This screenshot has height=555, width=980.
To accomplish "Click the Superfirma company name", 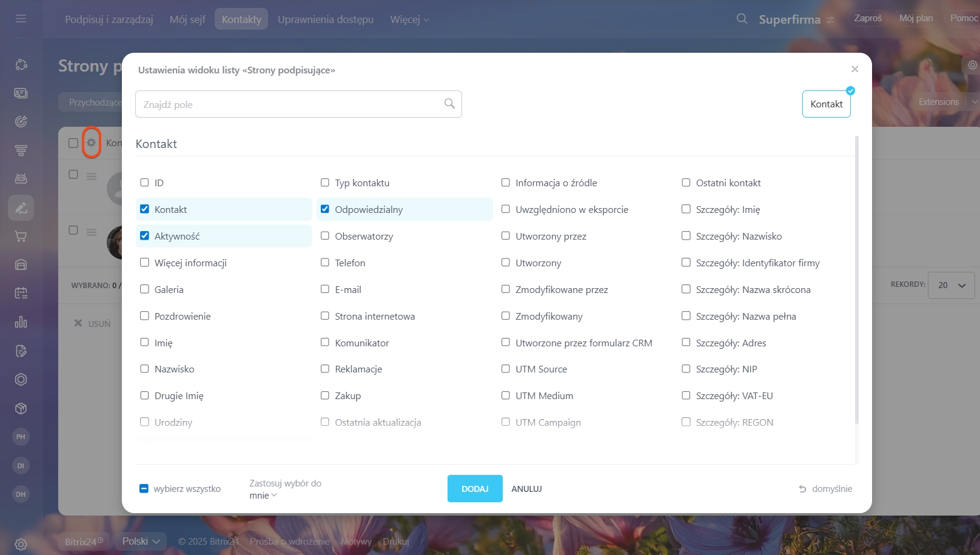I will [x=790, y=19].
